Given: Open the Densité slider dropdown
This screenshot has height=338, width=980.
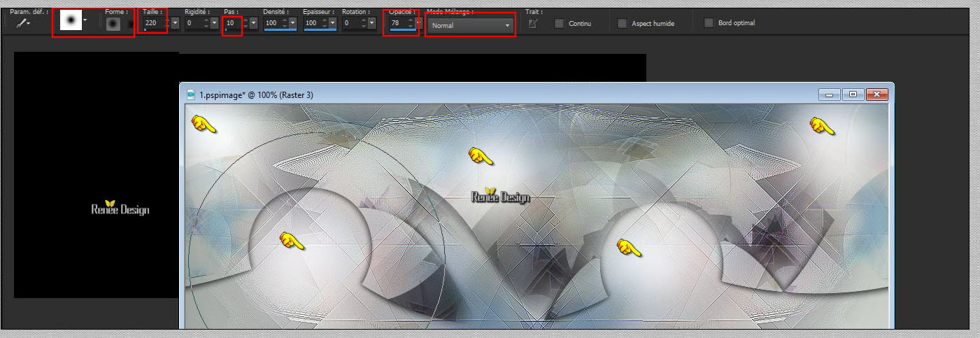Looking at the screenshot, I should point(292,23).
